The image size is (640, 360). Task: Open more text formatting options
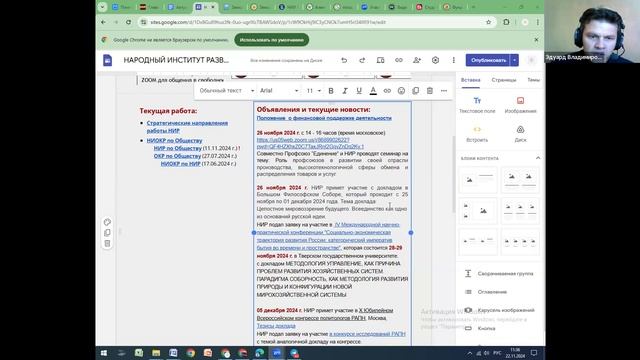[x=444, y=91]
